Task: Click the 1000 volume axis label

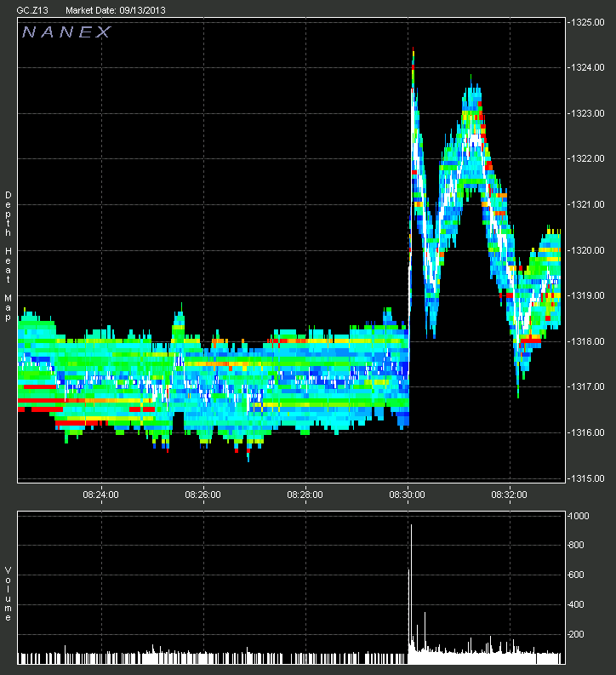Action: pos(579,516)
